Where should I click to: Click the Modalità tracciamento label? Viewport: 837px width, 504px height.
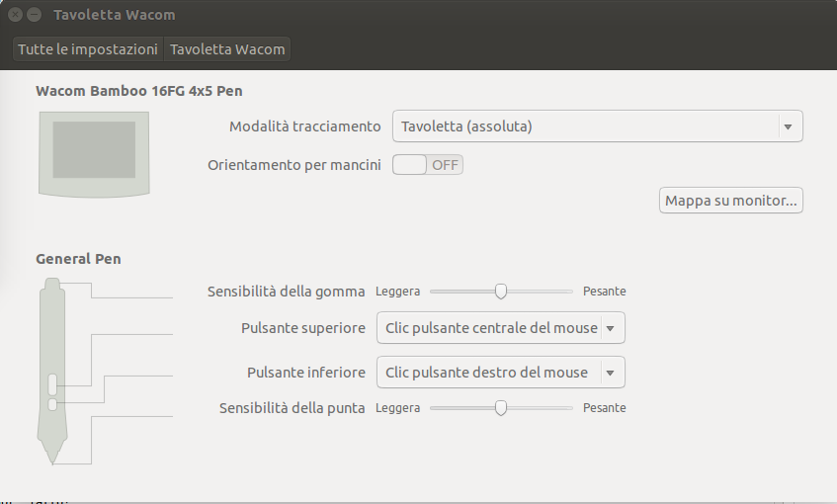(304, 126)
